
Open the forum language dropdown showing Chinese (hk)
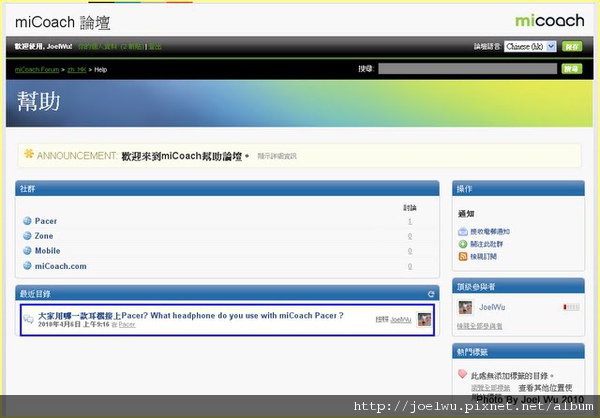point(530,46)
